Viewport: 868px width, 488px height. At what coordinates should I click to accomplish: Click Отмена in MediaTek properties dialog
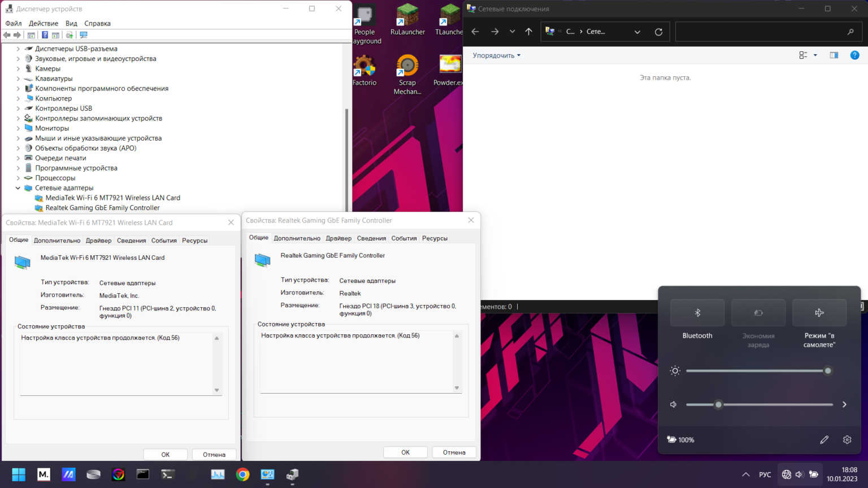click(214, 455)
